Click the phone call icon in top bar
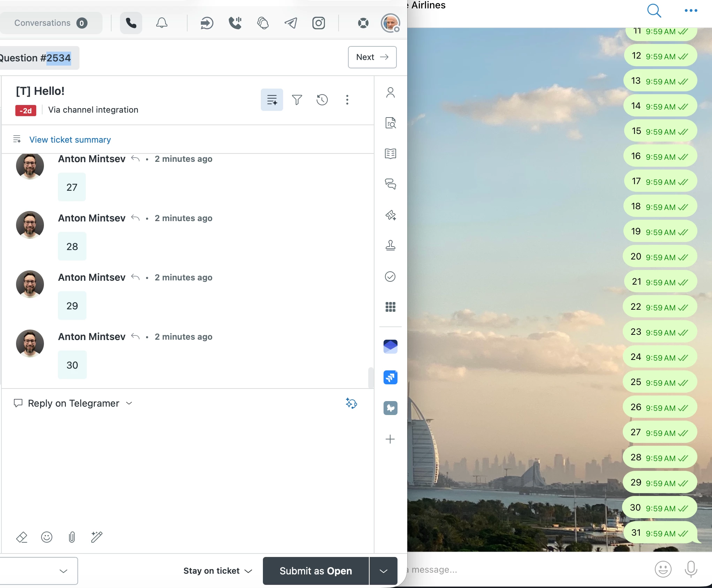The height and width of the screenshot is (588, 712). (131, 23)
